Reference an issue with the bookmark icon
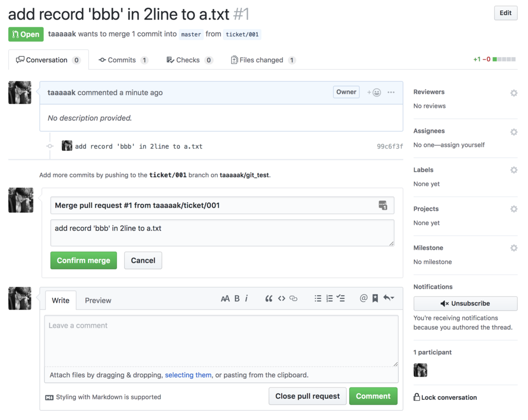 point(375,298)
